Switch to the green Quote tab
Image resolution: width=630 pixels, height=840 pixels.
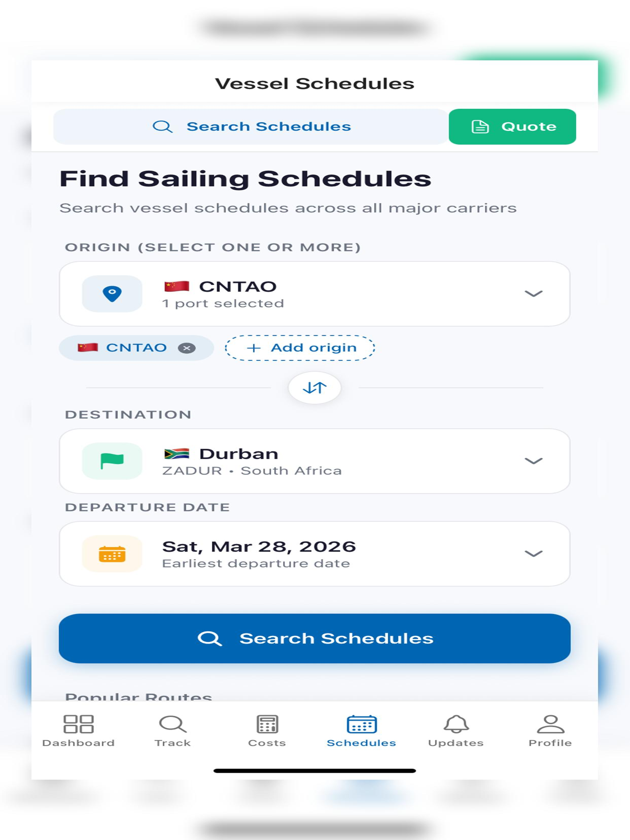(512, 126)
